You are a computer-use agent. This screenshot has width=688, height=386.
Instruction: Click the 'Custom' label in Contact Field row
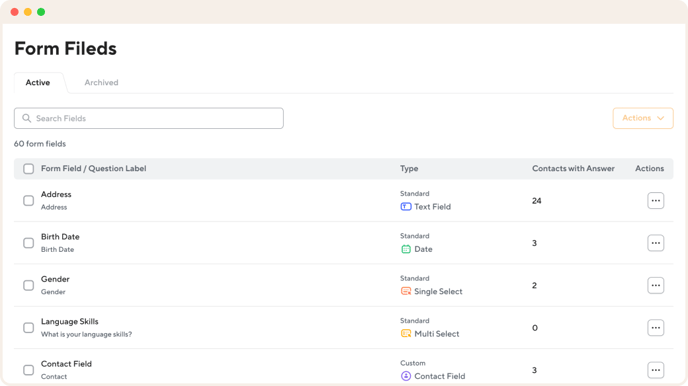413,363
